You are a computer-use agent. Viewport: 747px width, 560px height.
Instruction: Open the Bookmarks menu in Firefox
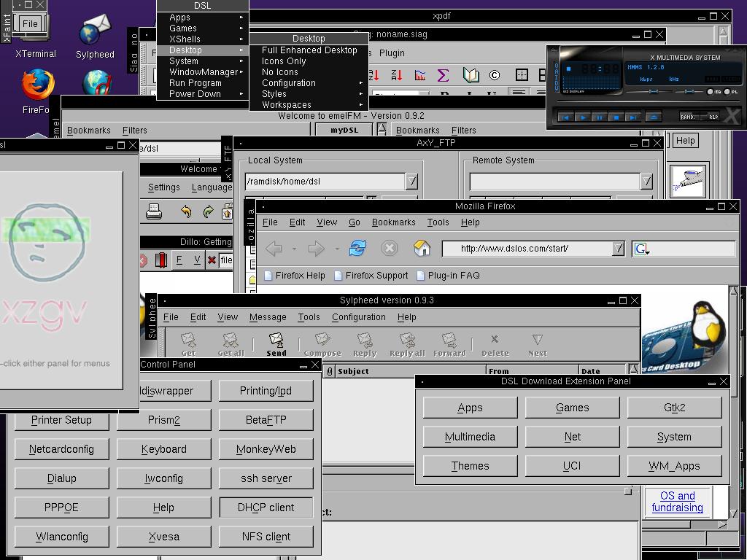pos(394,222)
